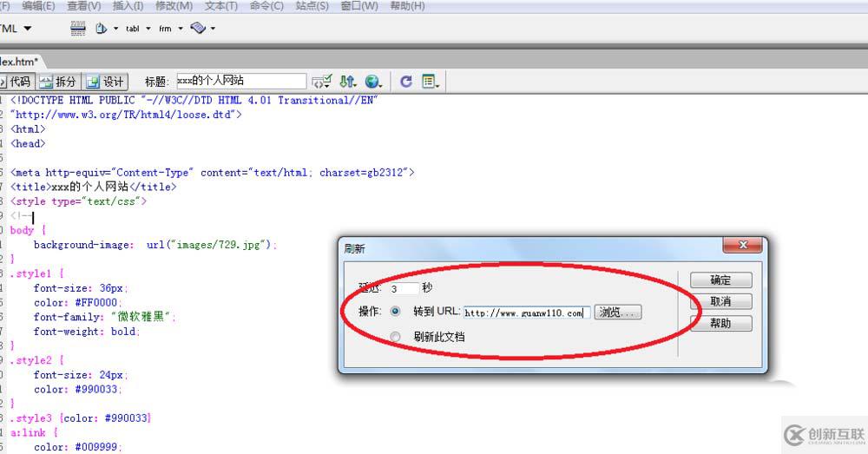Screen dimensions: 868x454
Task: Click the '<head>' code line
Action: click(x=28, y=143)
